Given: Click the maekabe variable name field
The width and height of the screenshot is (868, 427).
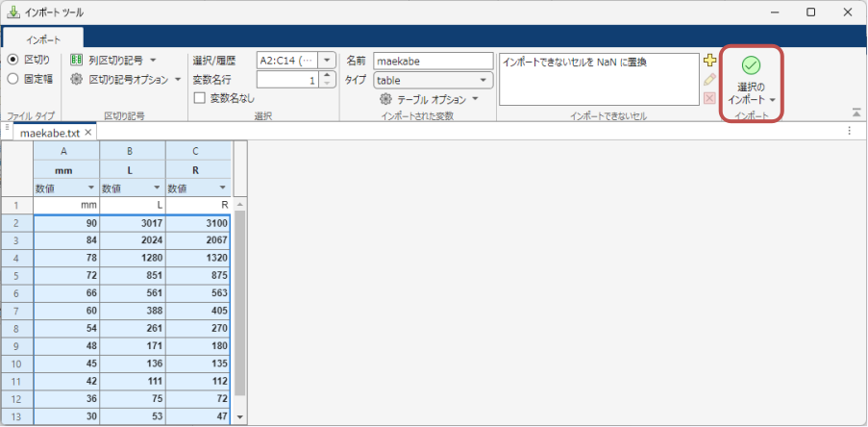Looking at the screenshot, I should coord(433,61).
